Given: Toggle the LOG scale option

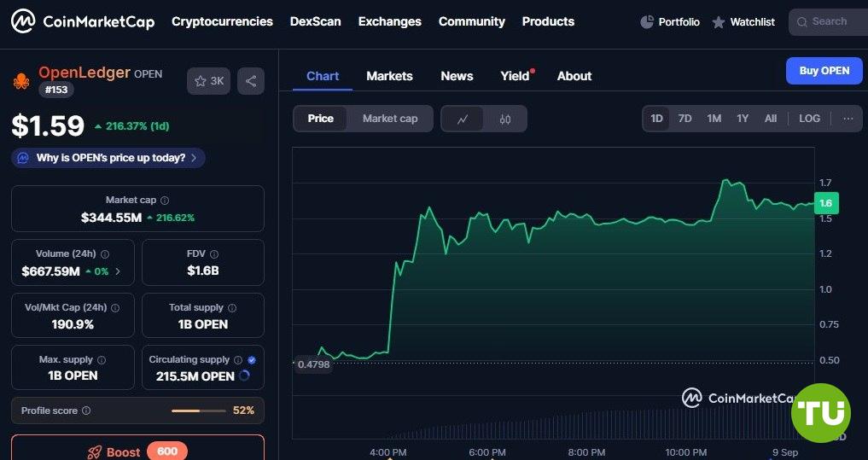Looking at the screenshot, I should (809, 119).
